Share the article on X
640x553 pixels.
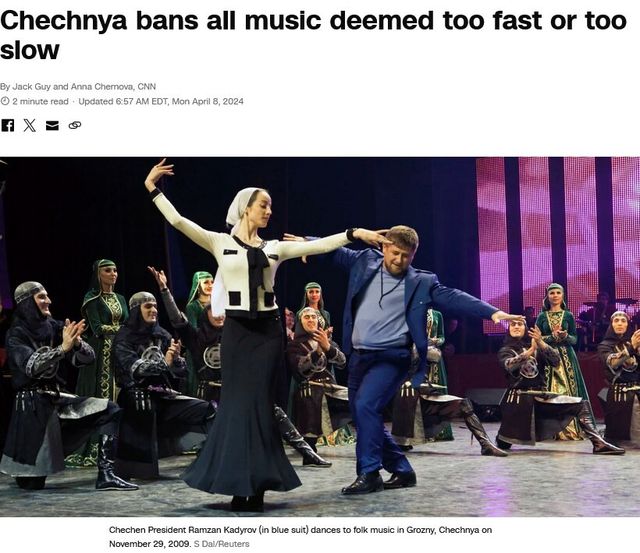[x=29, y=125]
